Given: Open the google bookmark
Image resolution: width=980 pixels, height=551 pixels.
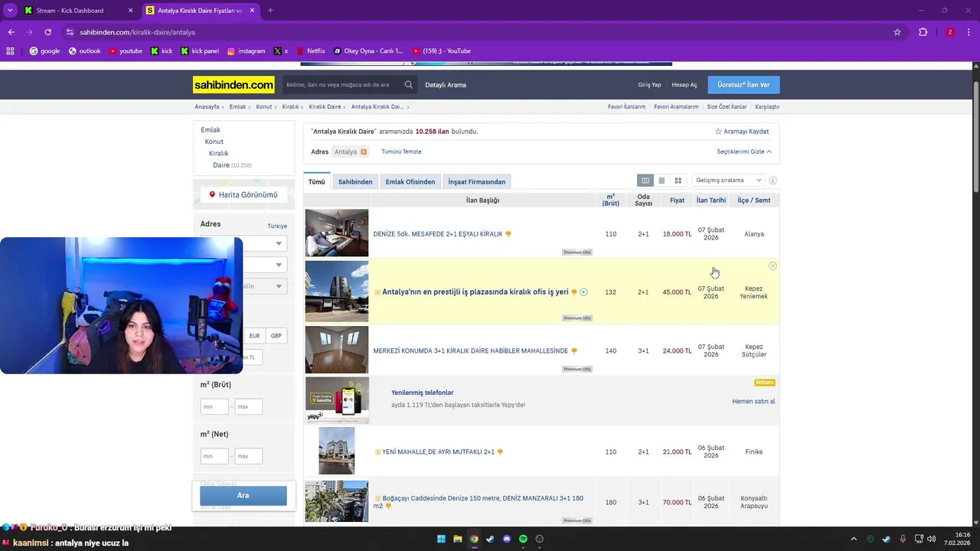Looking at the screenshot, I should click(44, 51).
